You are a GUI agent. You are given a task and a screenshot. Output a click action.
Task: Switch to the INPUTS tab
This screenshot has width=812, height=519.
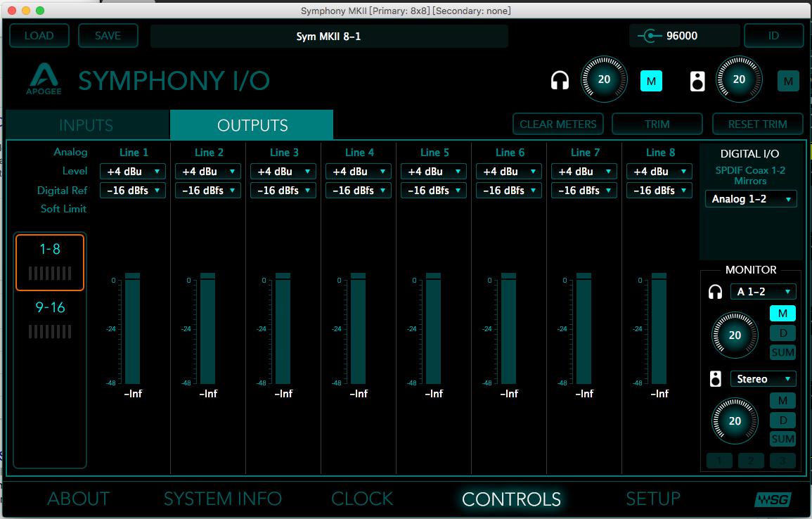(x=86, y=125)
